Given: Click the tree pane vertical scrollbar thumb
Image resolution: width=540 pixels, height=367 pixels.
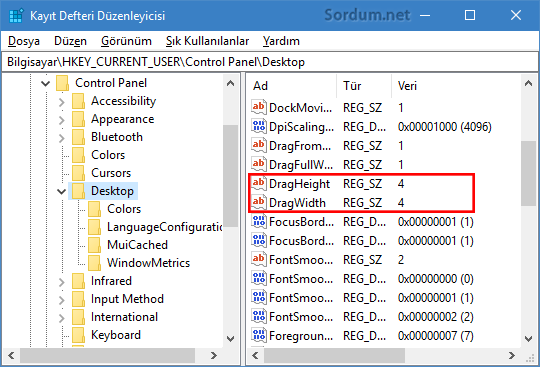Looking at the screenshot, I should coord(231,176).
